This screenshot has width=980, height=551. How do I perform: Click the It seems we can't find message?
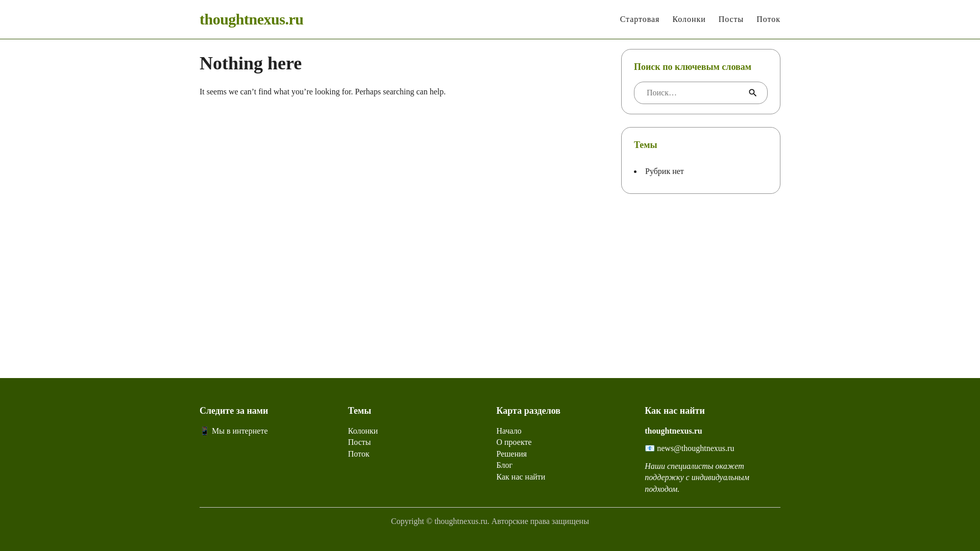coord(323,92)
